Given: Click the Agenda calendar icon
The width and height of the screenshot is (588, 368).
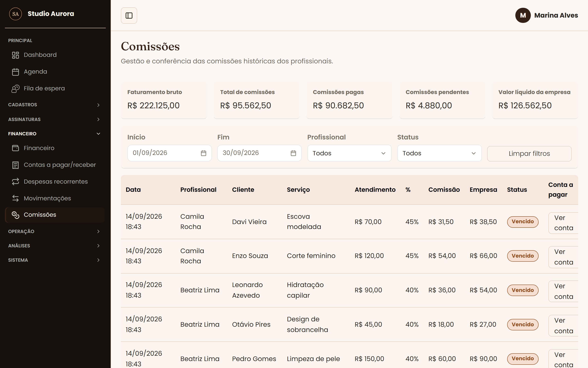Looking at the screenshot, I should click(16, 72).
